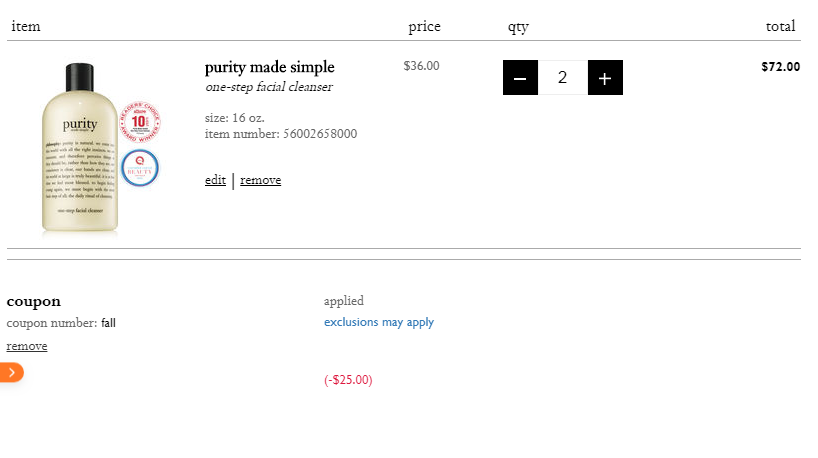Click the $72.00 line total
Viewport: 818px width, 458px height.
coord(780,67)
